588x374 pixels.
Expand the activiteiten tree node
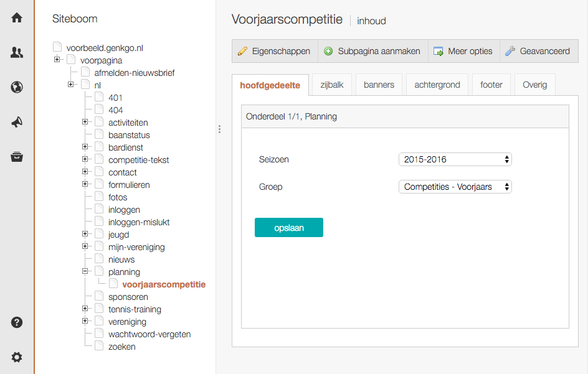coord(85,122)
